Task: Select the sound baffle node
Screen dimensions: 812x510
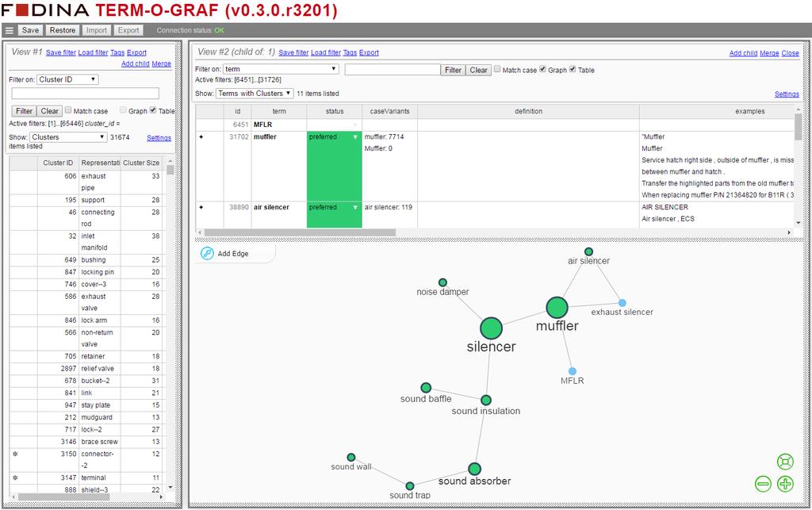Action: coord(426,388)
